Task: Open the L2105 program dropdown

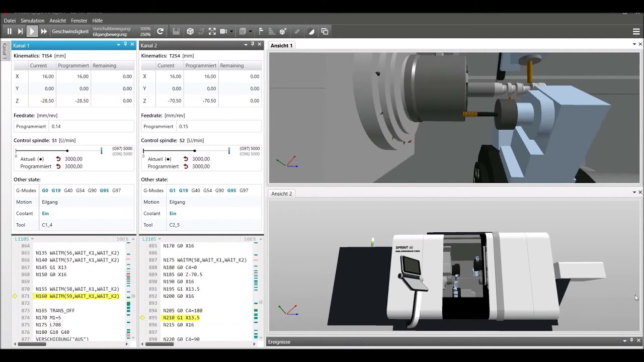Action: pyautogui.click(x=159, y=239)
